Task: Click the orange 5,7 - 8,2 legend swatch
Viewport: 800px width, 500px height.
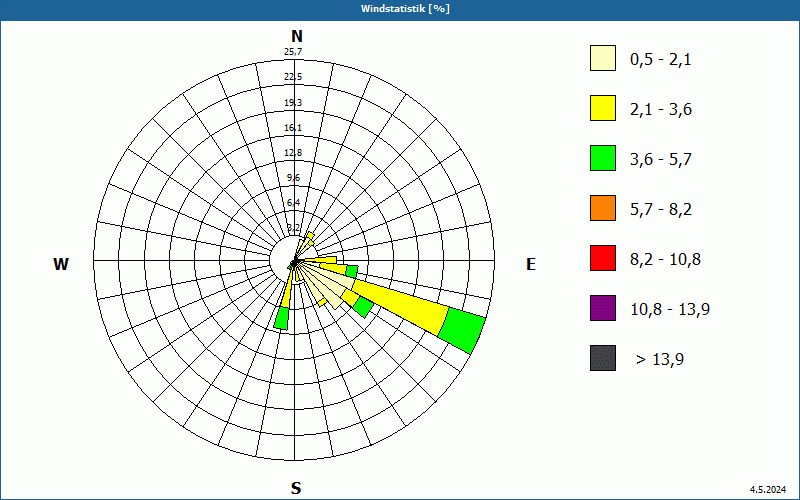Action: click(603, 208)
